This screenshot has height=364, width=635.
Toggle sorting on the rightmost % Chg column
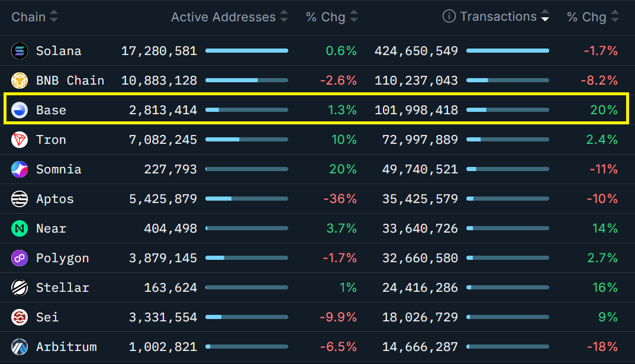coord(614,17)
